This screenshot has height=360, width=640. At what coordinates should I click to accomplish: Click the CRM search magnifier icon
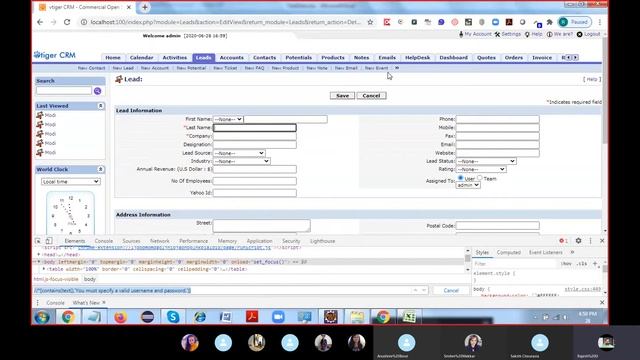pos(98,91)
